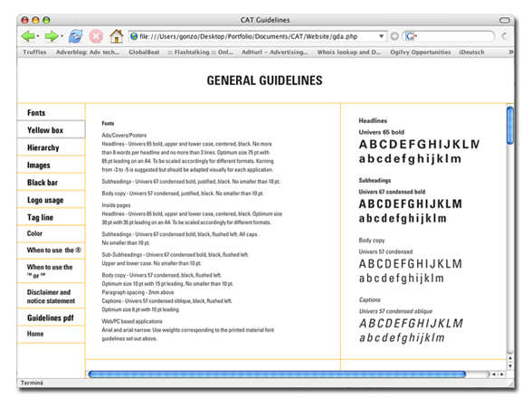
Task: Click the Headlines label in right panel
Action: tap(373, 120)
